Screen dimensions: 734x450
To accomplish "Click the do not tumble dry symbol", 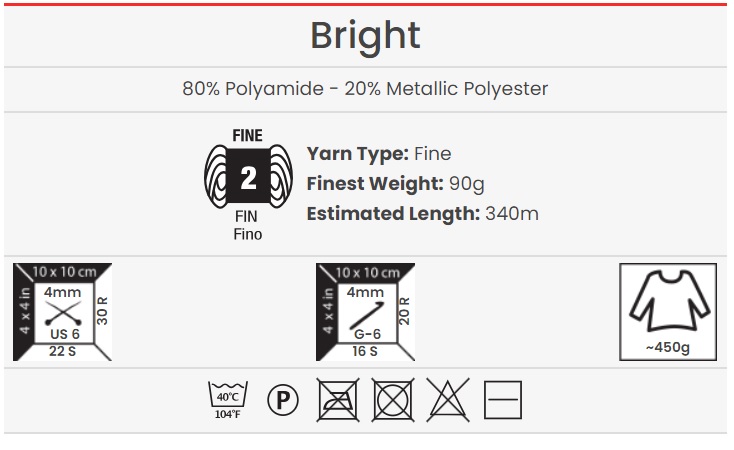I will pos(392,400).
